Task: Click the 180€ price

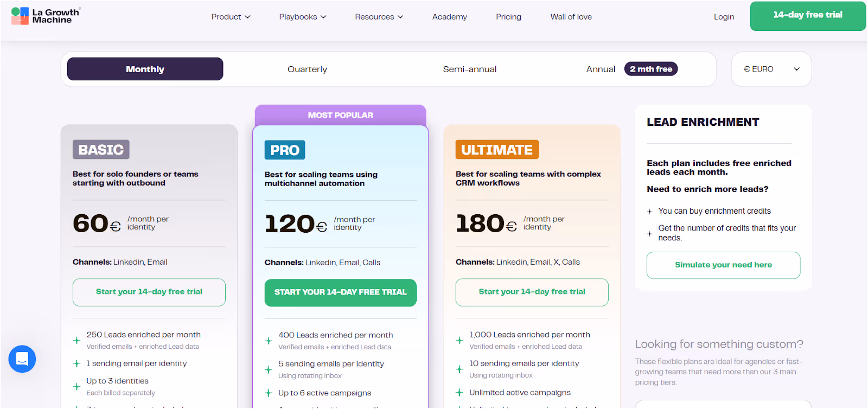Action: [x=486, y=223]
